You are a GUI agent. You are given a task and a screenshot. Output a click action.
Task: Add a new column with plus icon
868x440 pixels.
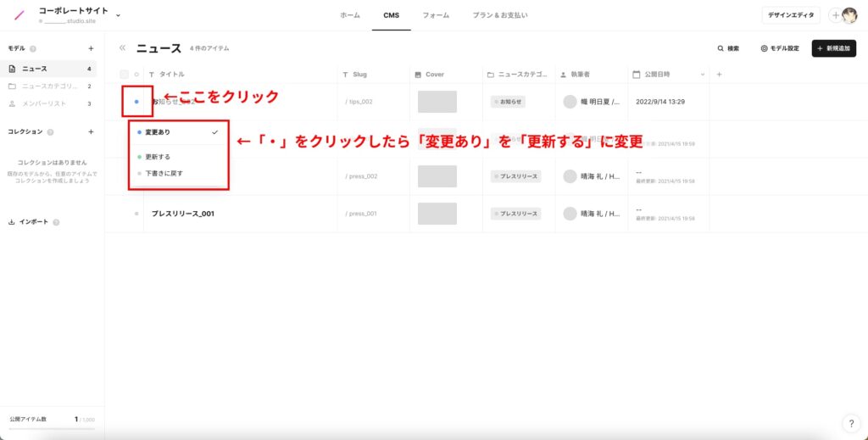[719, 74]
